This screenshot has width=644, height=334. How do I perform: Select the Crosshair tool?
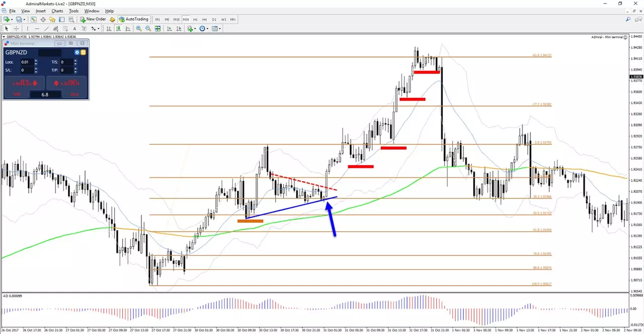coord(17,29)
